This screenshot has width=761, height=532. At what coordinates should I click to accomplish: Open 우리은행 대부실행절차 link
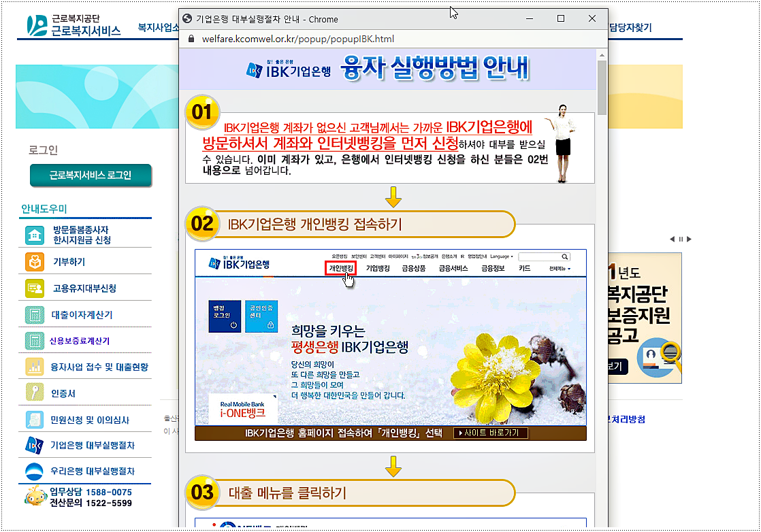[92, 471]
